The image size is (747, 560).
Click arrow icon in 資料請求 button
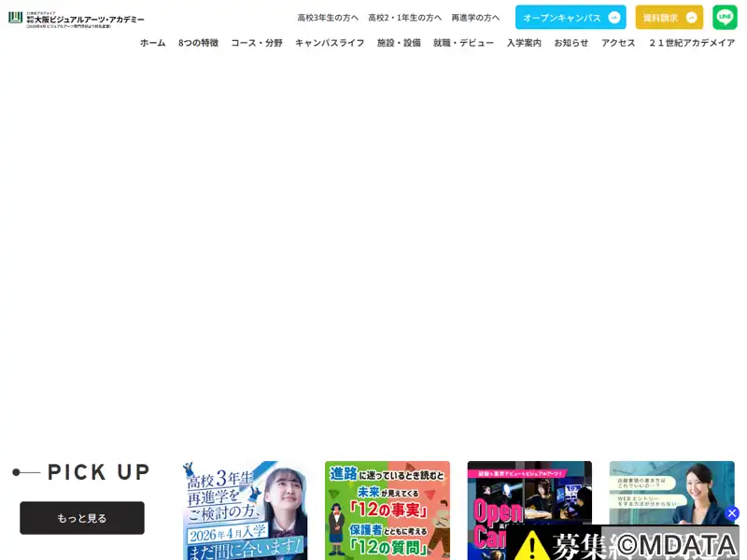pyautogui.click(x=691, y=18)
